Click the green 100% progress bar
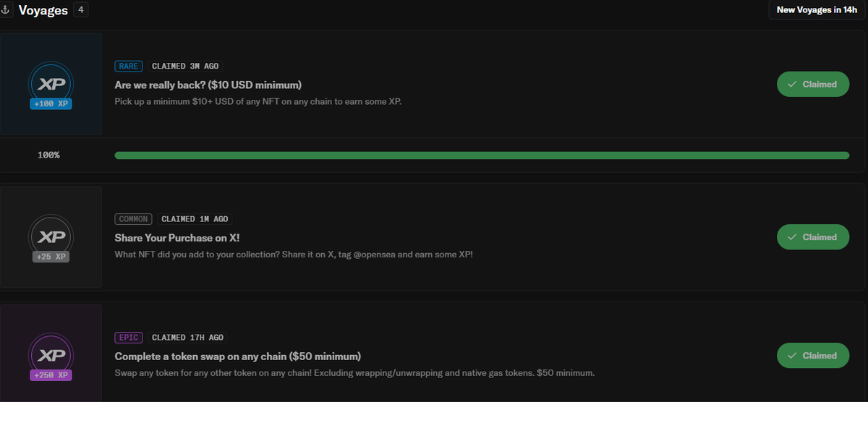Viewport: 868px width, 423px height. coord(482,155)
